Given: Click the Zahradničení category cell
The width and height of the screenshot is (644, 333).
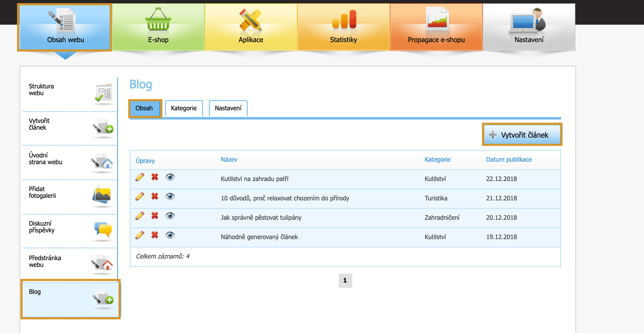Looking at the screenshot, I should (x=442, y=218).
